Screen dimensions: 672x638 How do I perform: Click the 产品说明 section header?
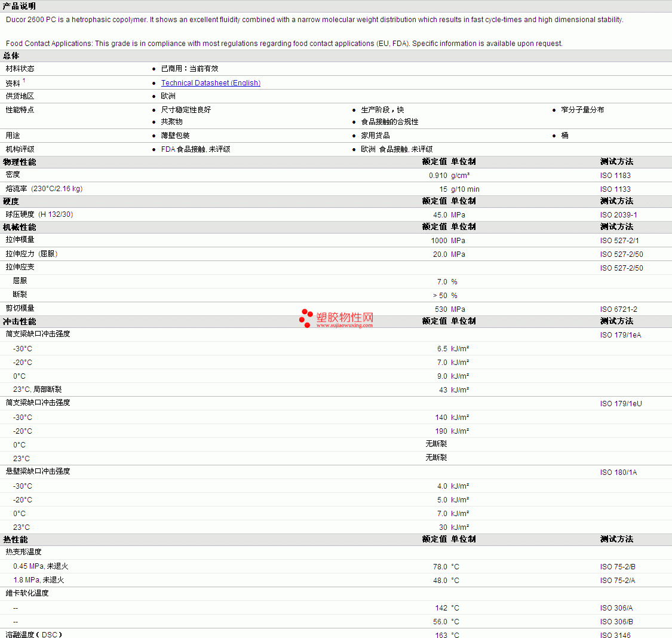point(19,6)
